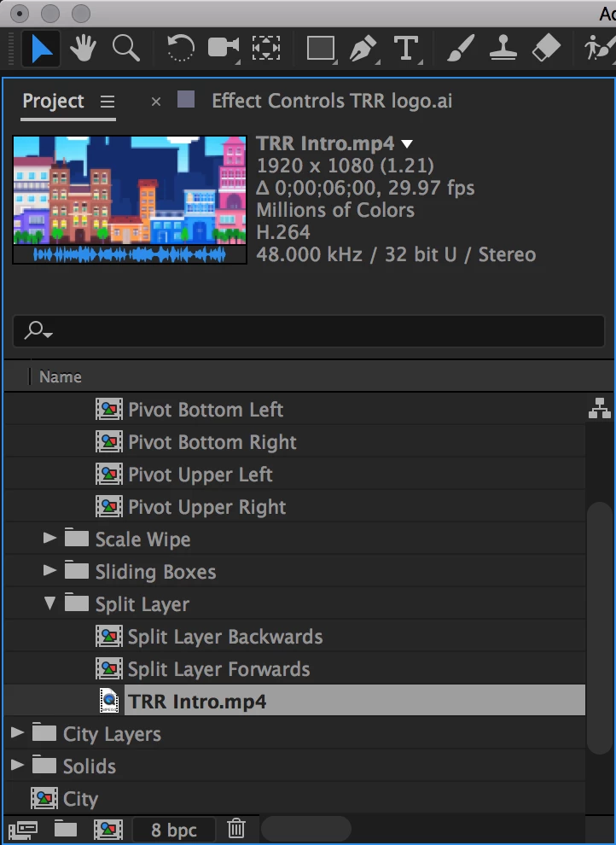
Task: Switch to Effect Controls TRR logo.ai tab
Action: point(332,101)
